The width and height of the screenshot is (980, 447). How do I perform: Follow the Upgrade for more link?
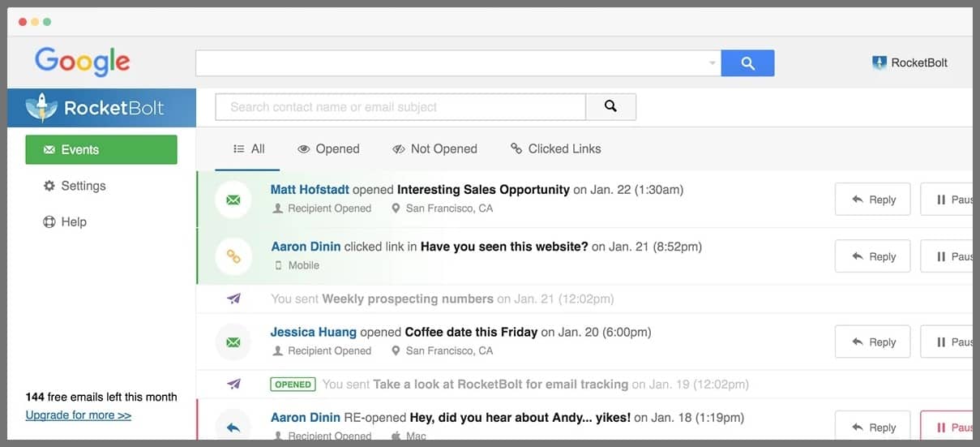point(79,415)
